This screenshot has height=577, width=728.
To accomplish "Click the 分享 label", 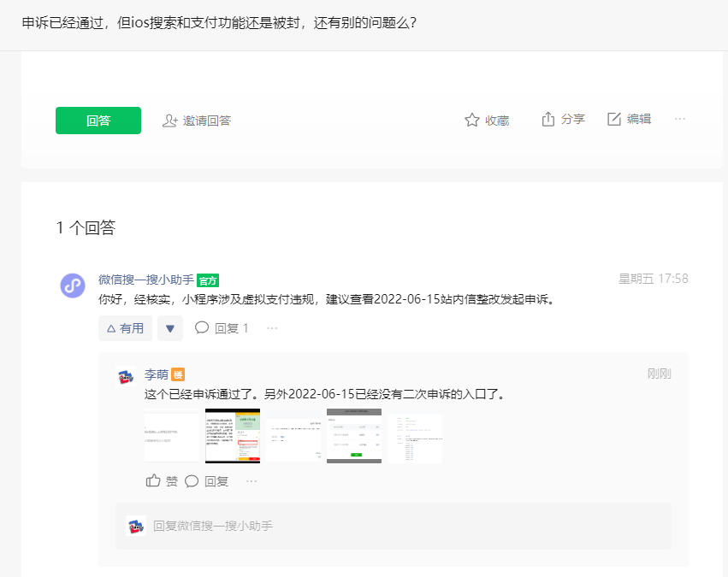I will tap(573, 119).
